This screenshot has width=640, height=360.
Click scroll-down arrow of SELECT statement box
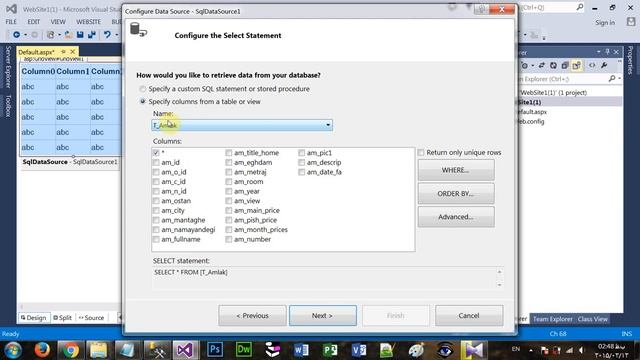tap(499, 284)
